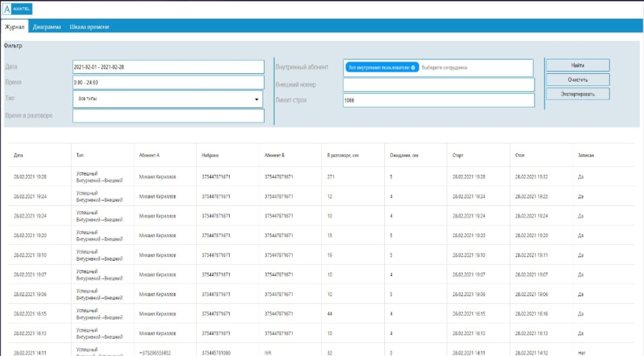Screen dimensions: 644x356
Task: Open the Шкала времени tab
Action: [x=89, y=27]
